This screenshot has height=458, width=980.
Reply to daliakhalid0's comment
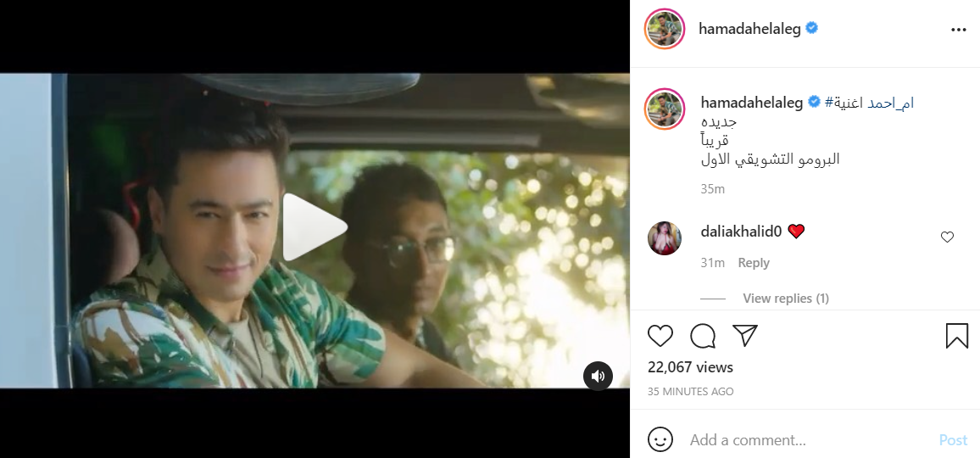(754, 263)
